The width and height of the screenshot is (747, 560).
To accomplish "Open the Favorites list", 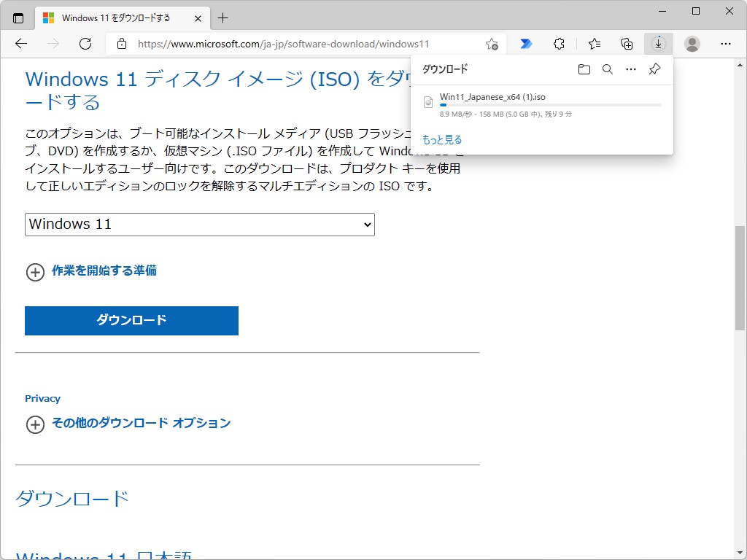I will point(593,43).
